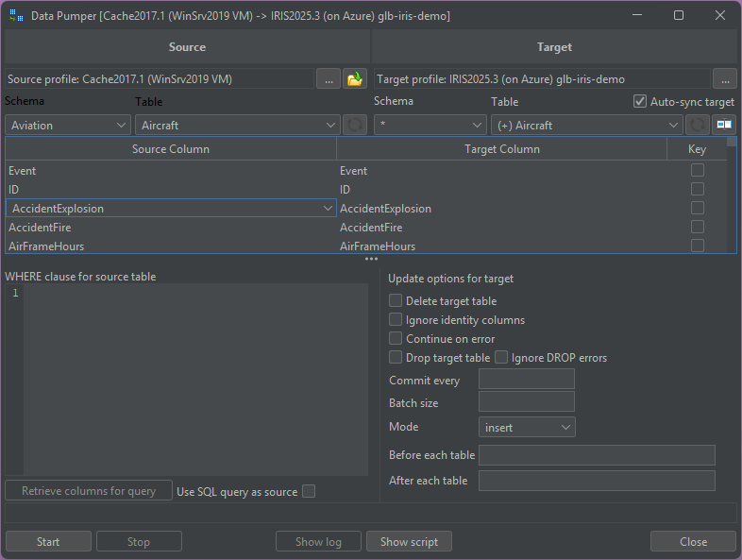Select AccidentFire source column cell
742x560 pixels.
point(170,228)
